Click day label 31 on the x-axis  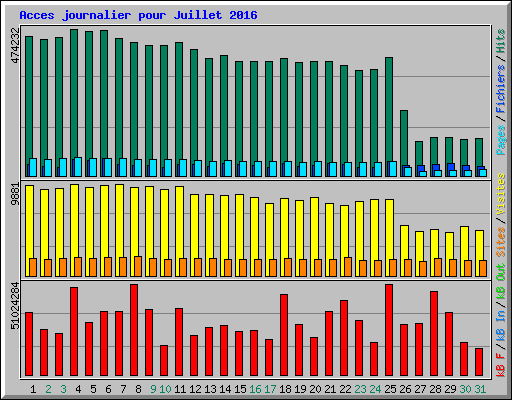click(480, 389)
